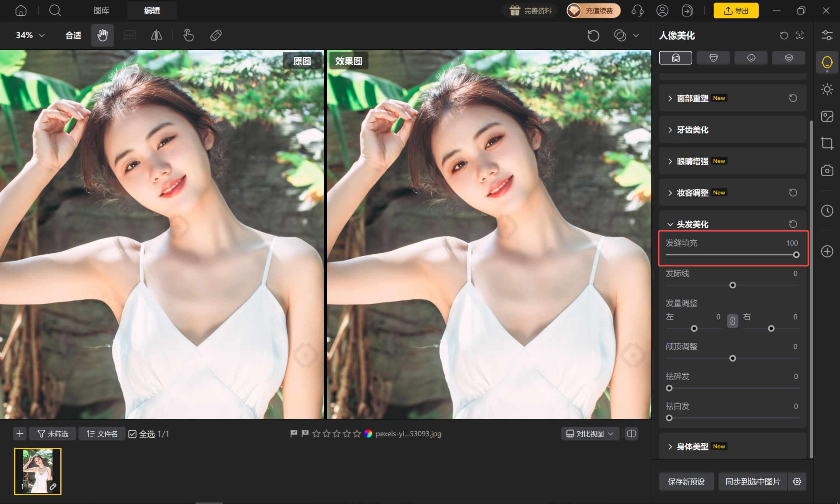The height and width of the screenshot is (504, 840).
Task: Open the crop tool in sidebar
Action: pyautogui.click(x=827, y=143)
